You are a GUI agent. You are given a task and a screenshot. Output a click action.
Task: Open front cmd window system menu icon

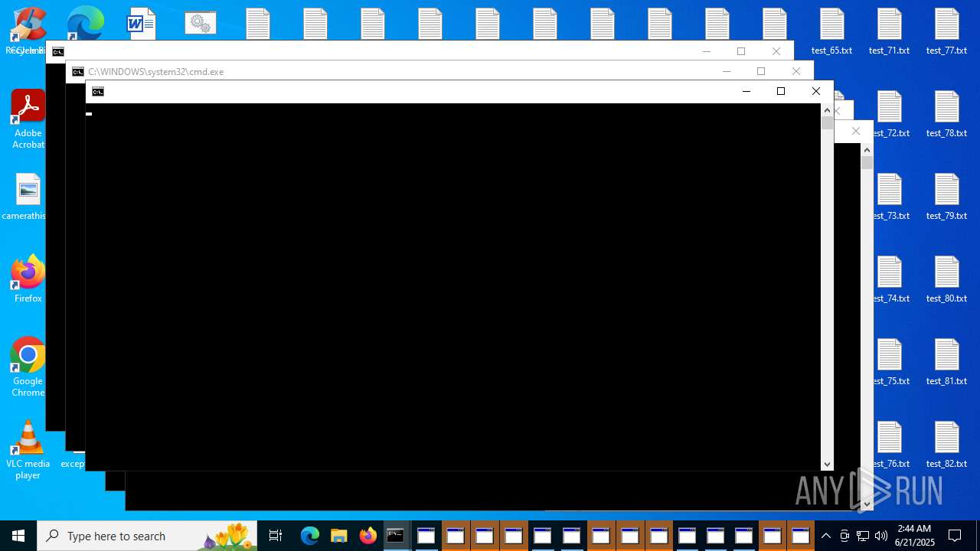[98, 92]
